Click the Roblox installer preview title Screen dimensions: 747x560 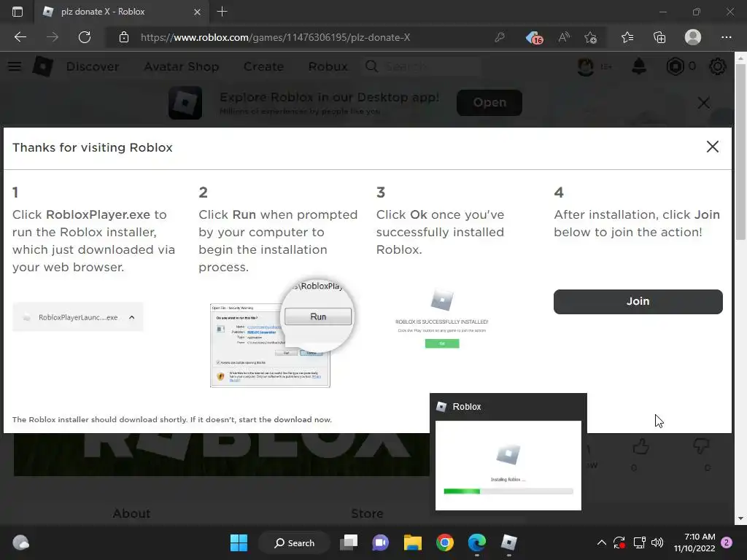(x=467, y=407)
